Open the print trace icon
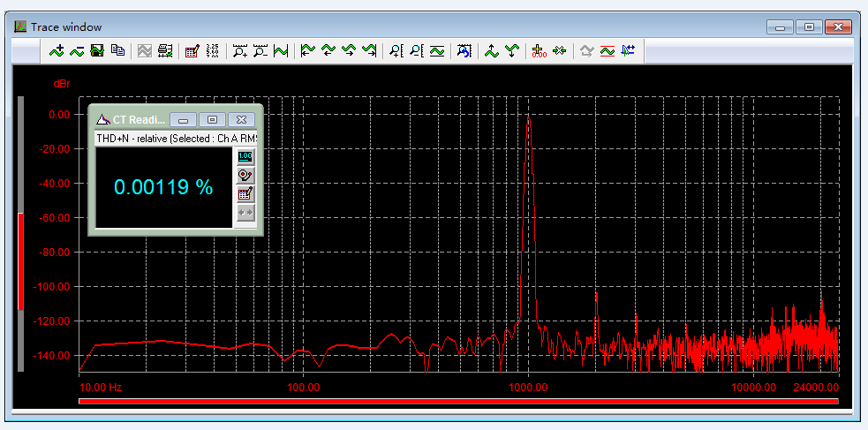Viewport: 868px width, 430px height. coord(165,51)
